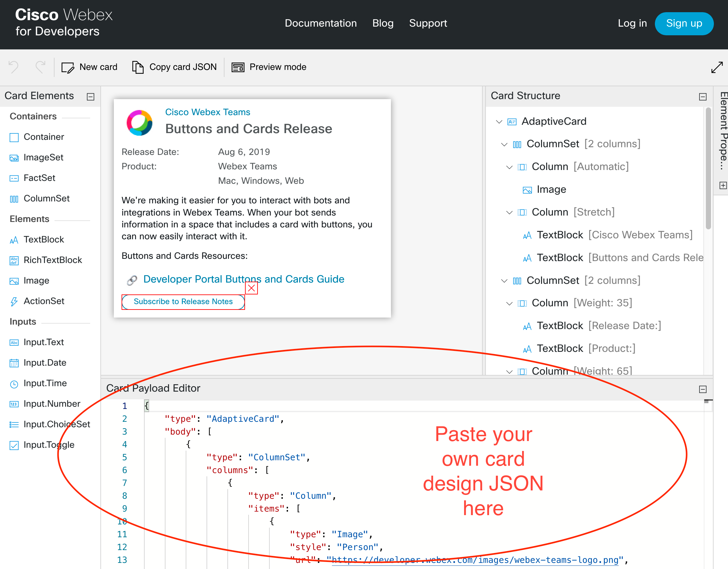Click the Developer Portal Buttons and Cards Guide link
The width and height of the screenshot is (728, 569).
point(244,278)
